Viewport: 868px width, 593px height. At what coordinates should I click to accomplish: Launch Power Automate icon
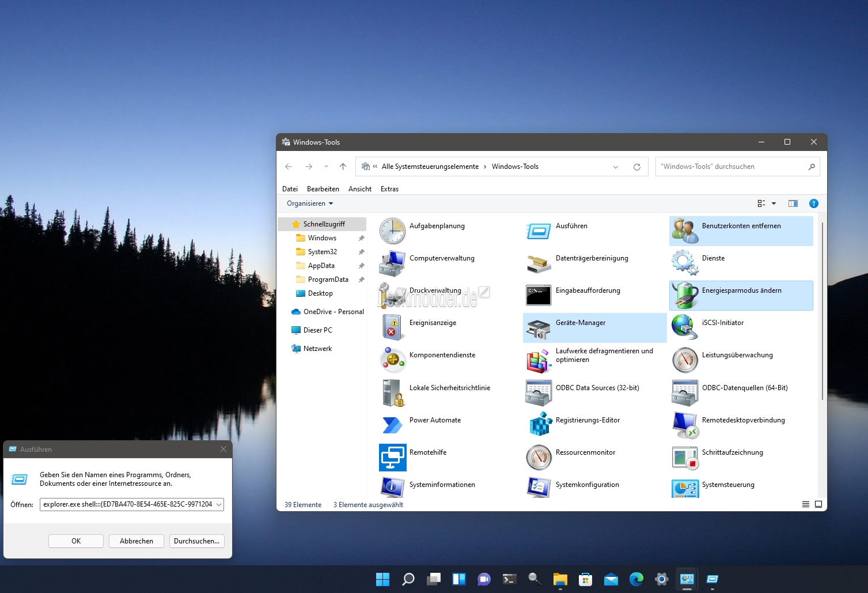tap(392, 425)
